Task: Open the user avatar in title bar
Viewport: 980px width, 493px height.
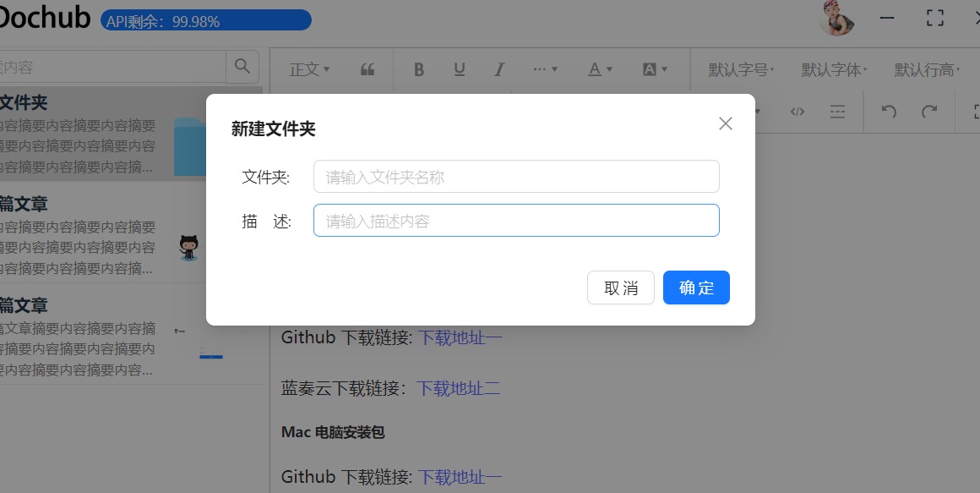Action: [836, 18]
